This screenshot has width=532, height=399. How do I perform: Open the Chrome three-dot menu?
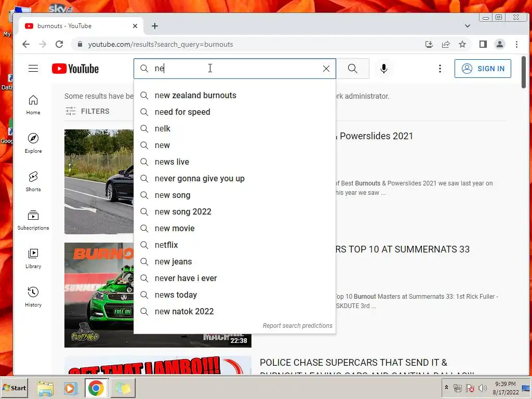click(x=516, y=44)
